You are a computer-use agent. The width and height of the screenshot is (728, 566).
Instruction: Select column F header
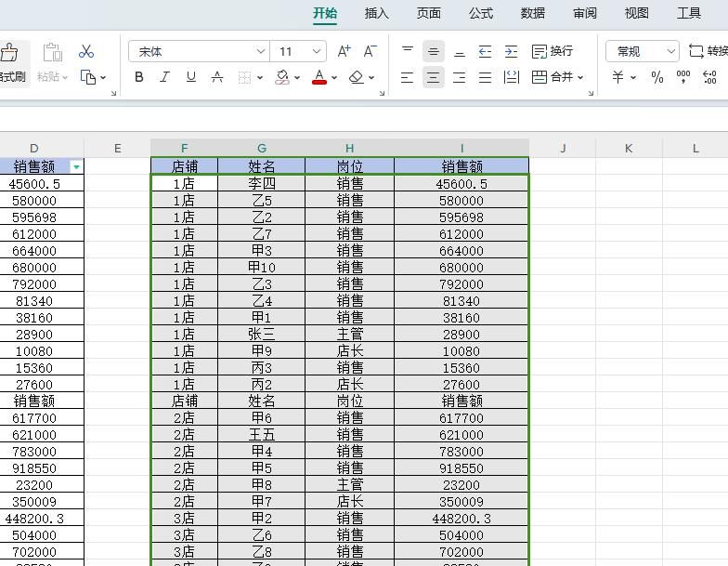pos(184,149)
